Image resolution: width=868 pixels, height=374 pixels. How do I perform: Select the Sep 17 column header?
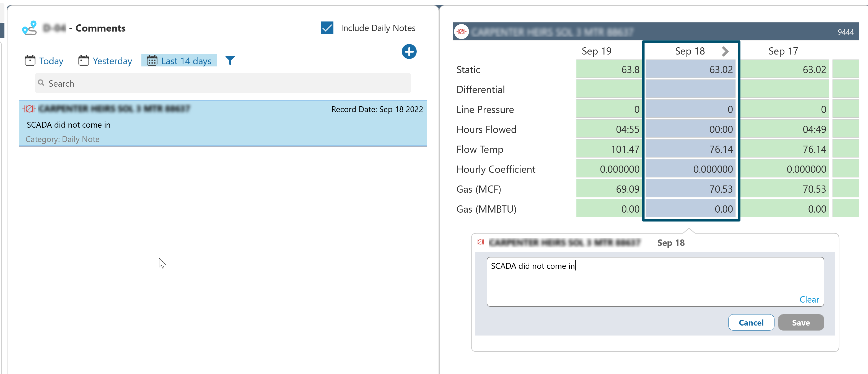point(783,51)
